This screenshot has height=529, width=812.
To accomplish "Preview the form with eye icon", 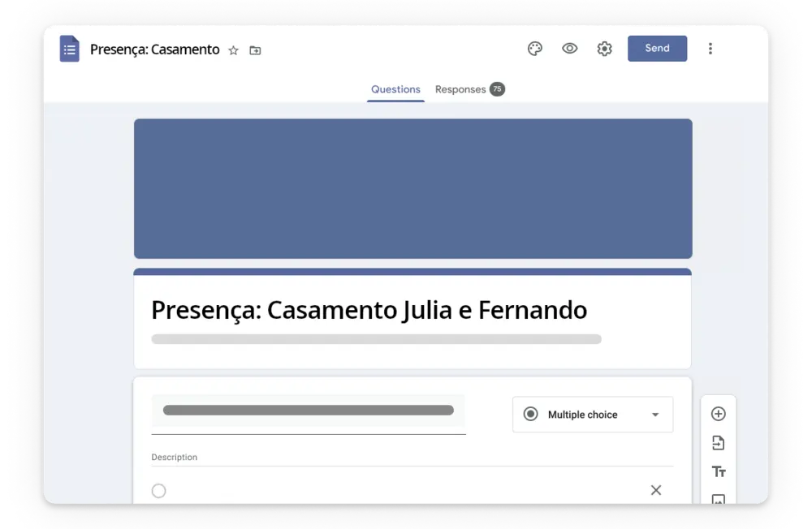I will pos(570,49).
